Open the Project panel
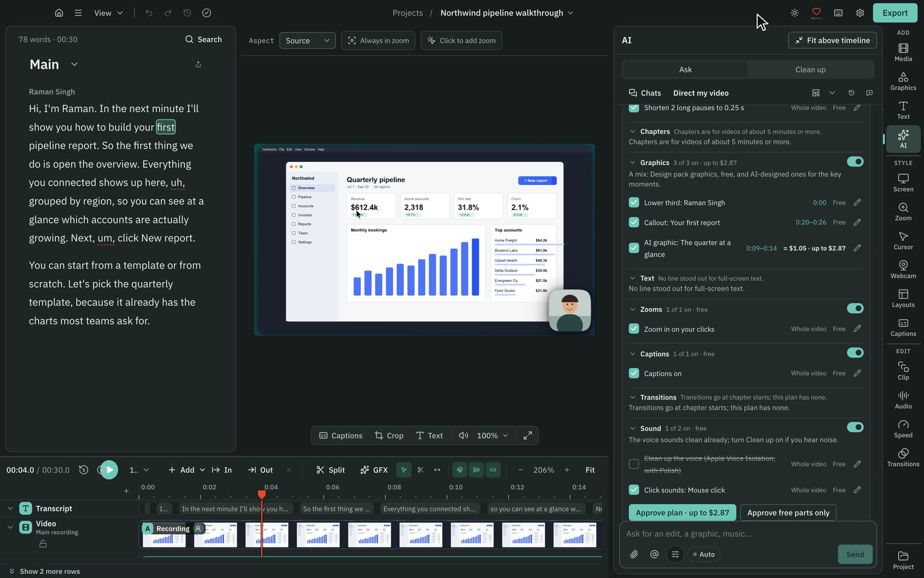The height and width of the screenshot is (578, 924). (903, 561)
